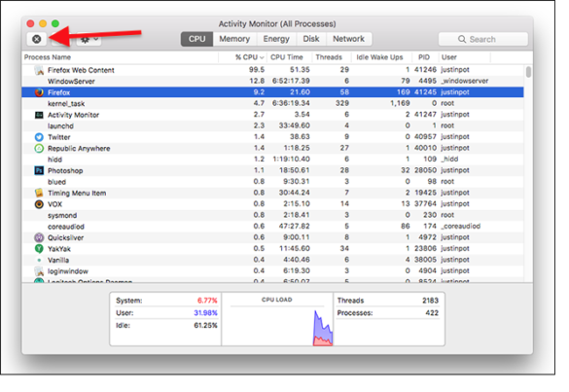The height and width of the screenshot is (392, 569).
Task: Sort by Idle Wake Ups column
Action: click(382, 57)
